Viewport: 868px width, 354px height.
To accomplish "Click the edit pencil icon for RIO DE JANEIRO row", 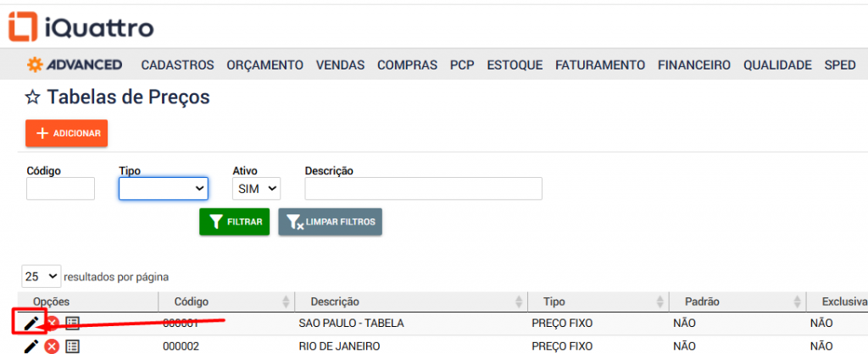I will coord(31,346).
